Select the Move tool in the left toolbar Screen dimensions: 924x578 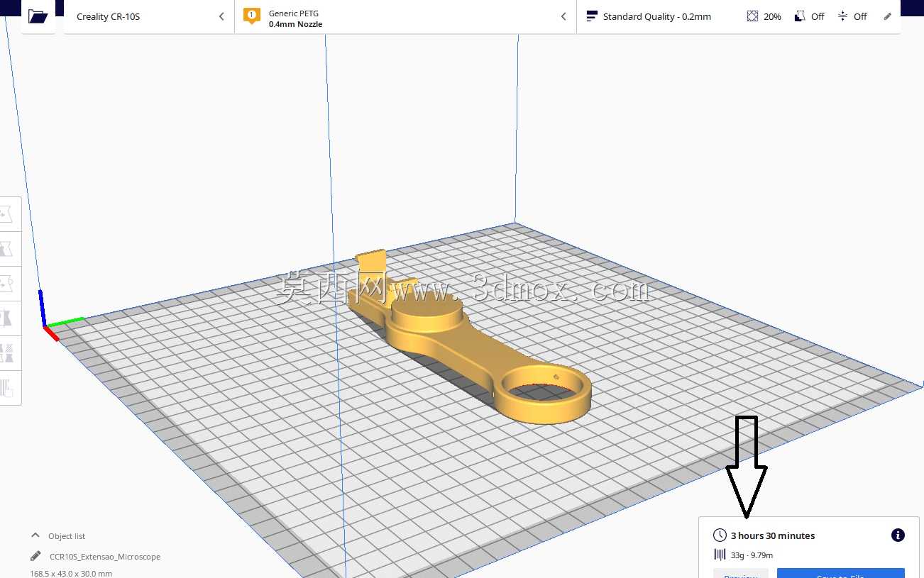click(7, 213)
